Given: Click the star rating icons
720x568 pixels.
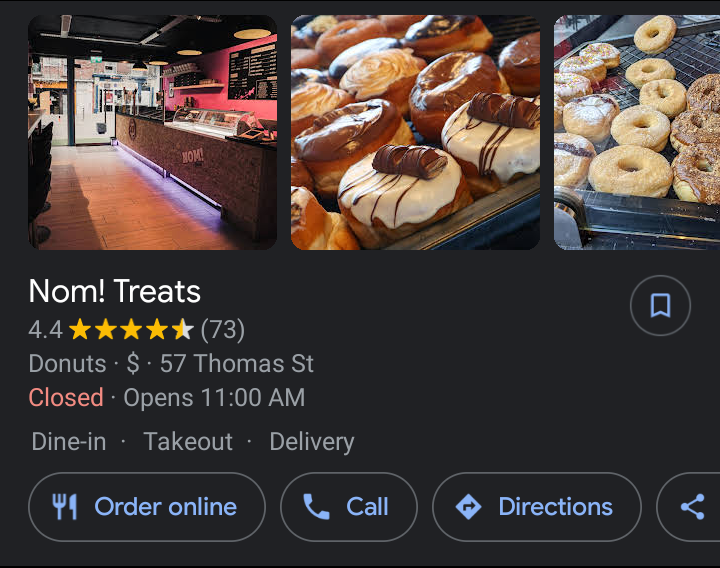Looking at the screenshot, I should pyautogui.click(x=131, y=329).
